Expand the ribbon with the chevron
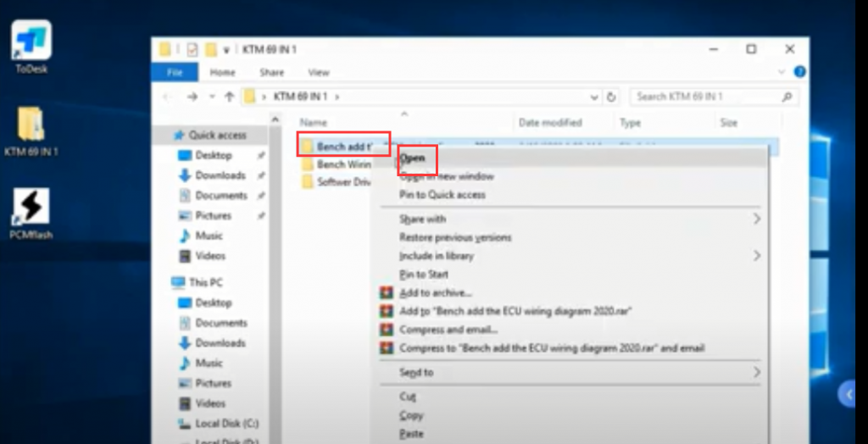This screenshot has height=444, width=868. (x=782, y=72)
